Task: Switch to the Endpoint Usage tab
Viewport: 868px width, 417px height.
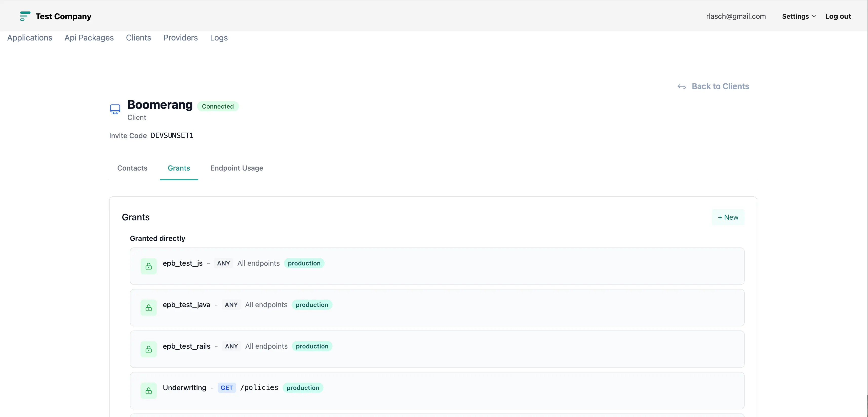Action: pyautogui.click(x=237, y=168)
